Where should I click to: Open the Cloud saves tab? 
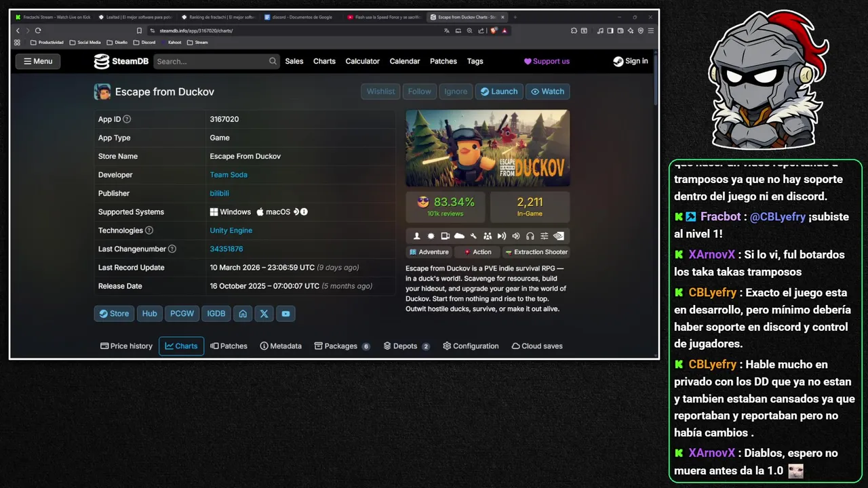pyautogui.click(x=537, y=346)
